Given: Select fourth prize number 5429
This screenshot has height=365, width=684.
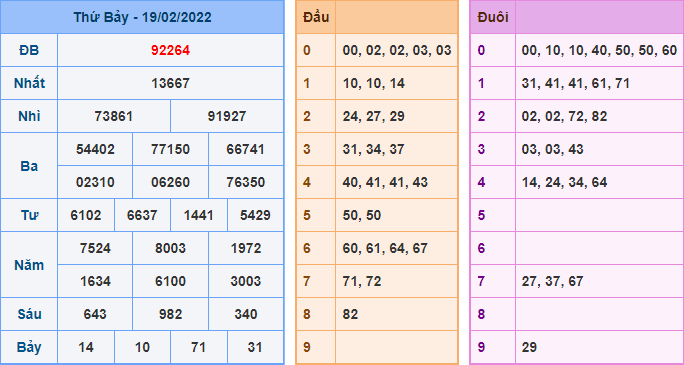Looking at the screenshot, I should [255, 215].
